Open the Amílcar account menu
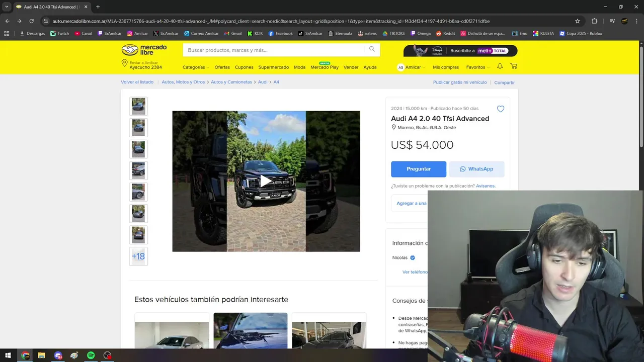 [412, 67]
